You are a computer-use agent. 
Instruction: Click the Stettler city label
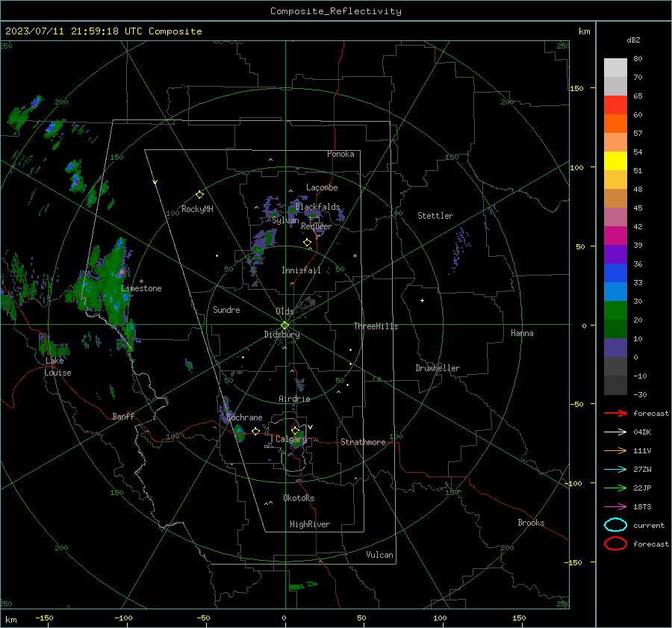(435, 216)
